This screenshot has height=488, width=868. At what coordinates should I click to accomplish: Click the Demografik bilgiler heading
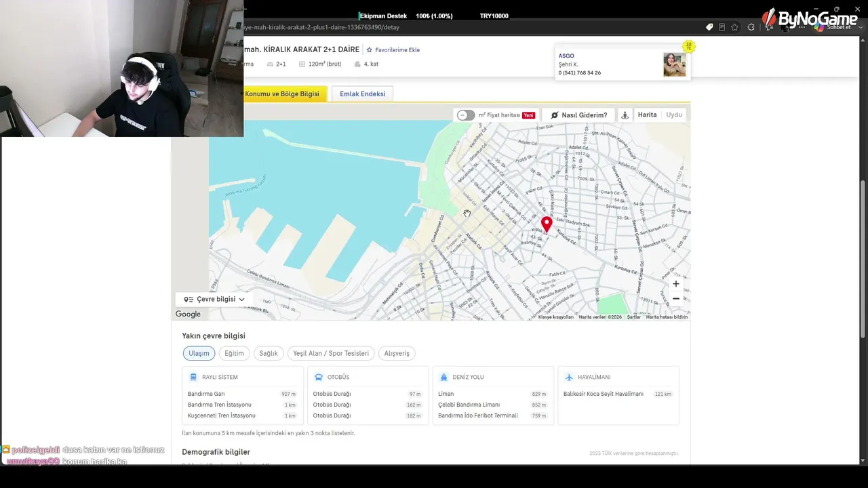tap(216, 452)
